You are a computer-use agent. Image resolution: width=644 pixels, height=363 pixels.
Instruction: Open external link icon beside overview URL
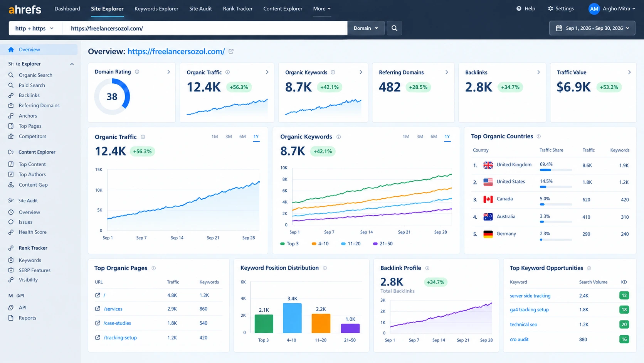point(231,51)
